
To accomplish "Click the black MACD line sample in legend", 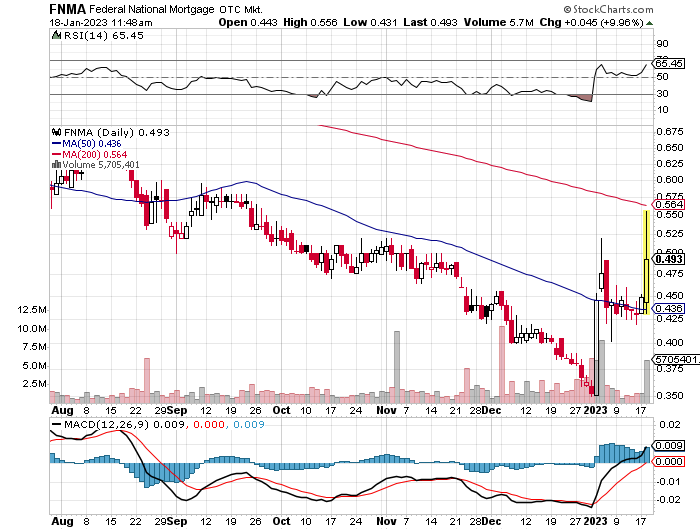I will 57,425.
